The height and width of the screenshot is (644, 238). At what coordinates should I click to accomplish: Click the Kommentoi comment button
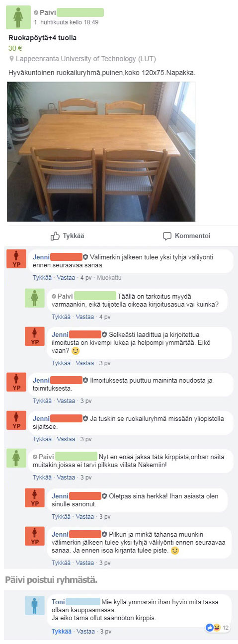(187, 236)
